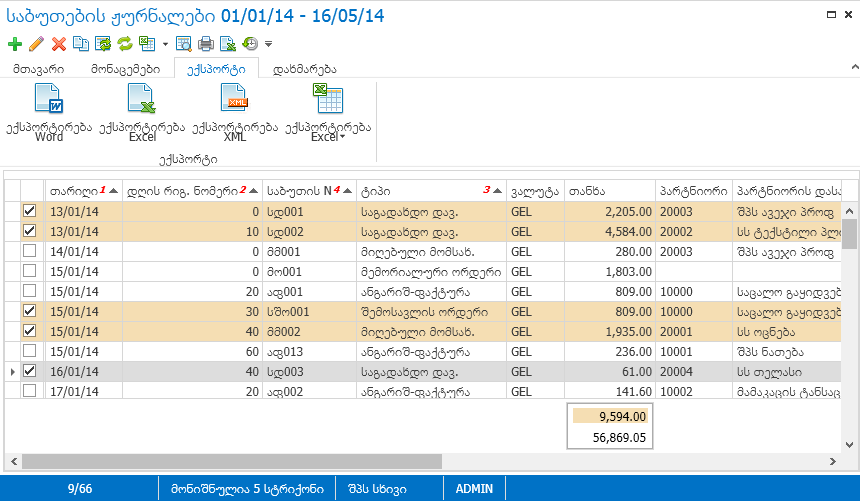Click the horizontal scrollbar thumb

coord(231,461)
